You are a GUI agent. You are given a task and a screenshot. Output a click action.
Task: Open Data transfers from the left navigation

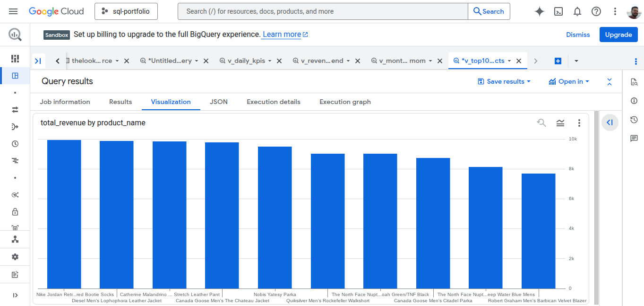(15, 109)
